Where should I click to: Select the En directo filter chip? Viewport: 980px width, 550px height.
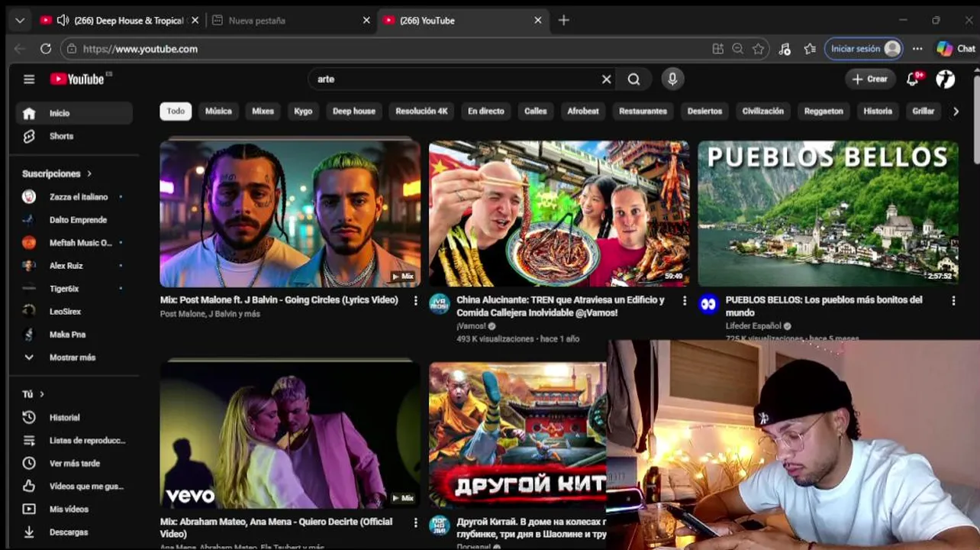[486, 112]
